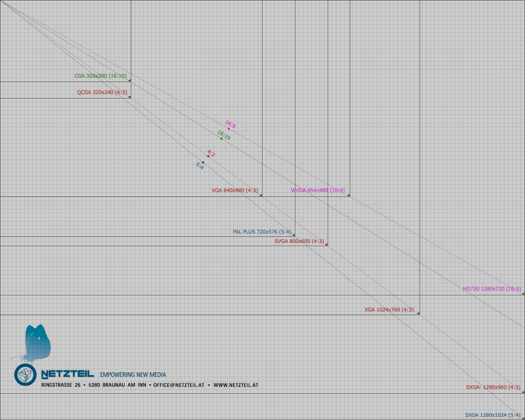Screen dimensions: 525x420
Task: Click the SXGA- 1280x960 (4:3) label
Action: pyautogui.click(x=493, y=387)
